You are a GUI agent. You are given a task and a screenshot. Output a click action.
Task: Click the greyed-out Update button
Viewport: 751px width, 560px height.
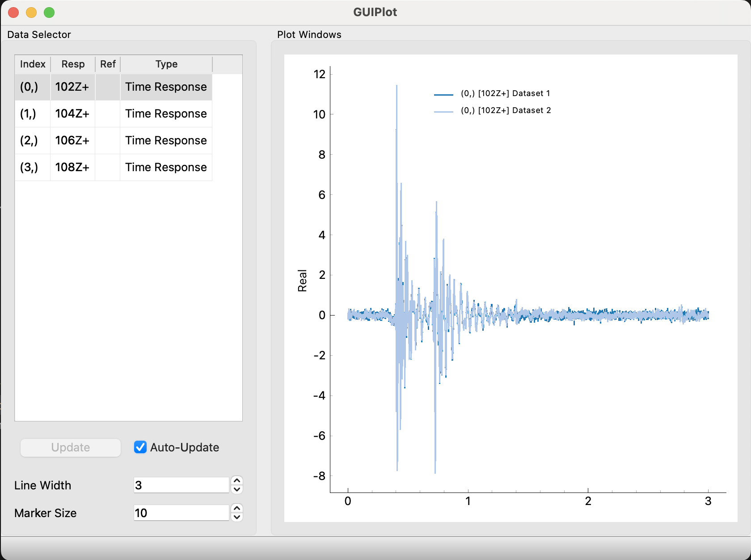coord(71,447)
